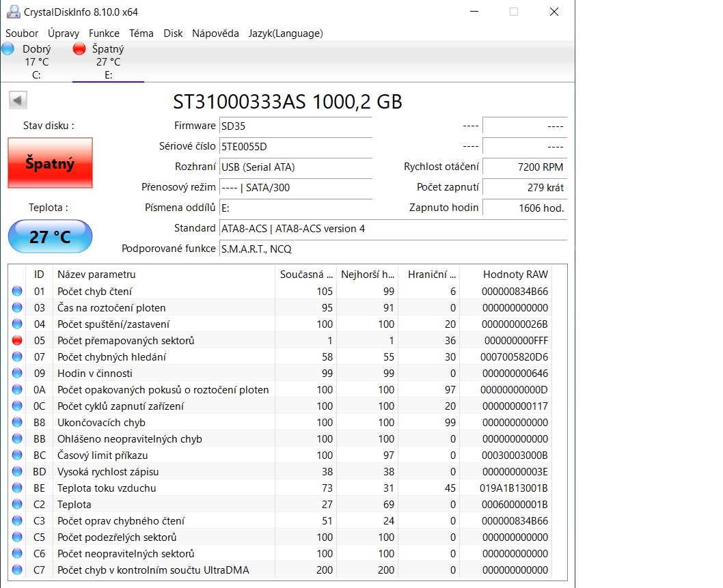
Task: Click the Současná column header
Action: [305, 274]
